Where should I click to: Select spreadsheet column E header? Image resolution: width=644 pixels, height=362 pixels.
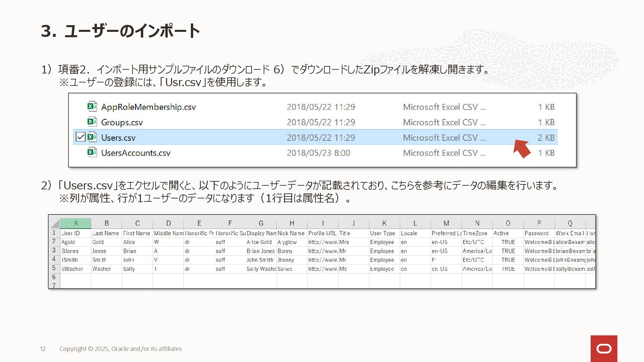coord(199,223)
